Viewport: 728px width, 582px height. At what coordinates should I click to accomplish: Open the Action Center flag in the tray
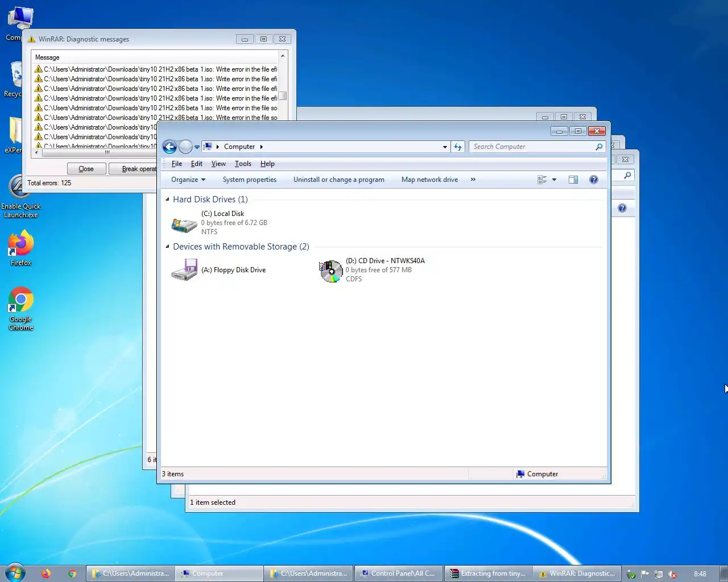(x=644, y=574)
